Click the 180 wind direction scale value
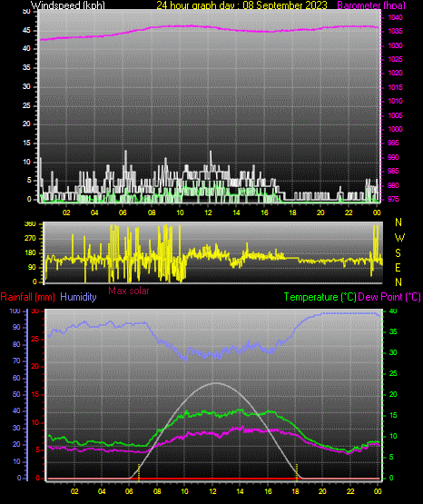 (x=30, y=253)
